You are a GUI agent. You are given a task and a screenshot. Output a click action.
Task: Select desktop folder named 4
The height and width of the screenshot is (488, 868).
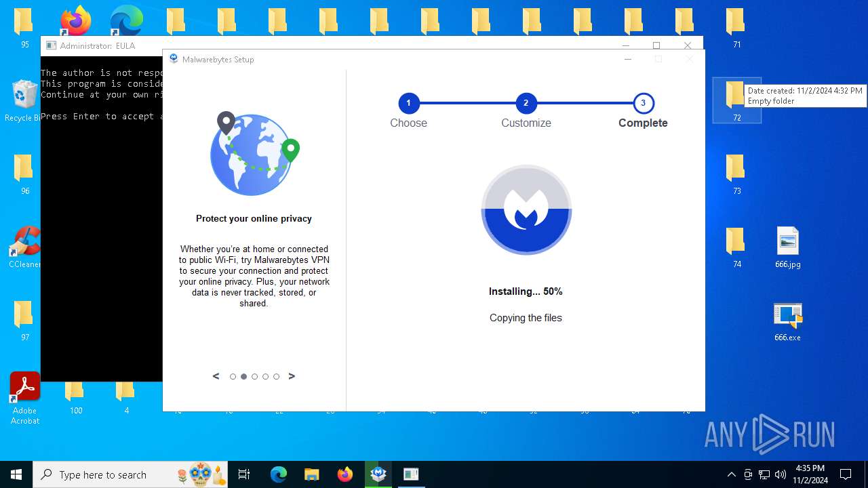coord(126,399)
